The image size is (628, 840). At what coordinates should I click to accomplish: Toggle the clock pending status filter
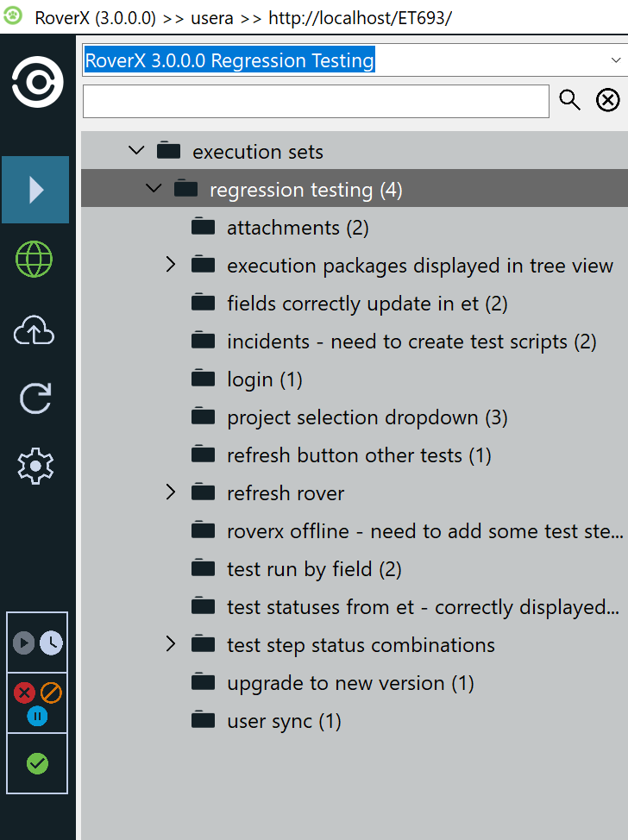pos(51,643)
